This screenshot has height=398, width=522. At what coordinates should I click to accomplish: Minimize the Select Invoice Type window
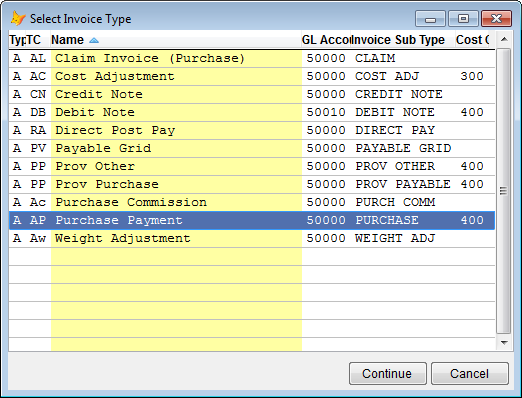430,19
